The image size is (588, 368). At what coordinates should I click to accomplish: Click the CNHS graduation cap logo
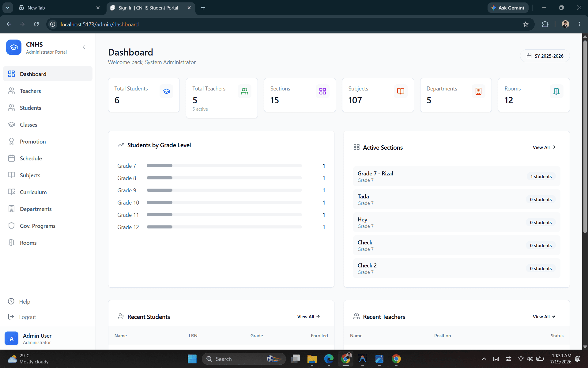pyautogui.click(x=14, y=47)
